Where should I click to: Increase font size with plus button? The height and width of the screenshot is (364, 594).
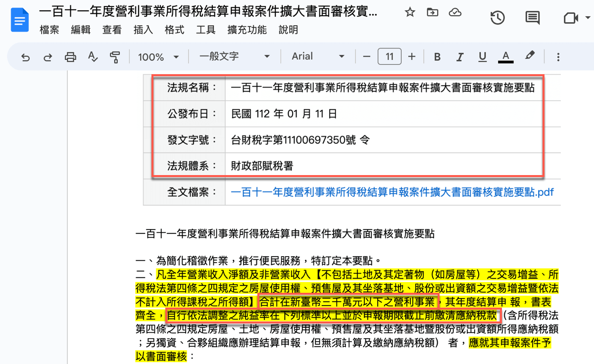click(412, 57)
